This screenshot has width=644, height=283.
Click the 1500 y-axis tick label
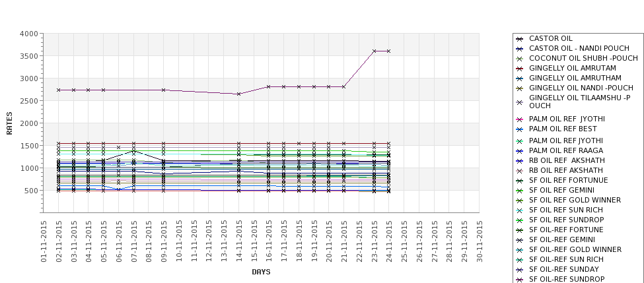click(29, 146)
